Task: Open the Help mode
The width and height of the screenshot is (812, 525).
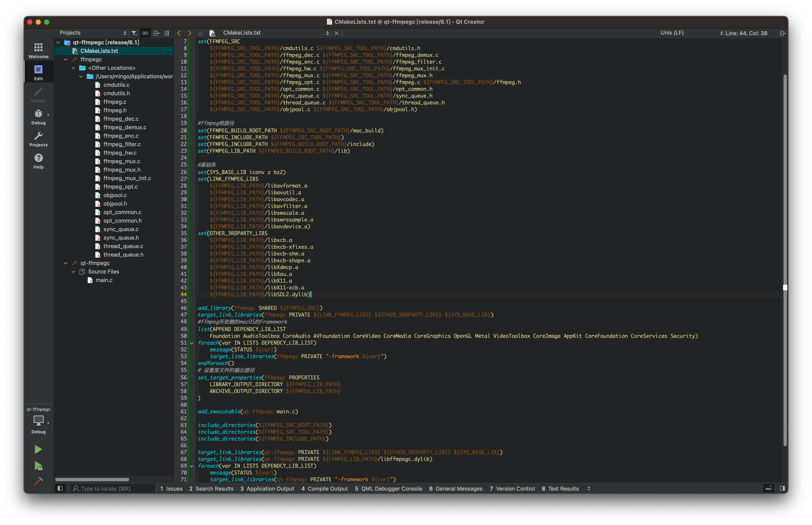Action: 38,160
